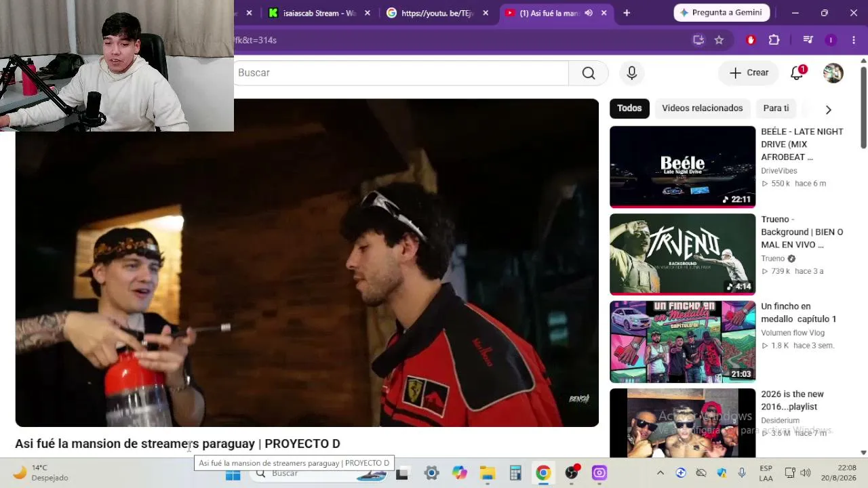Show more filter chips with right arrow
The height and width of the screenshot is (488, 868).
828,109
